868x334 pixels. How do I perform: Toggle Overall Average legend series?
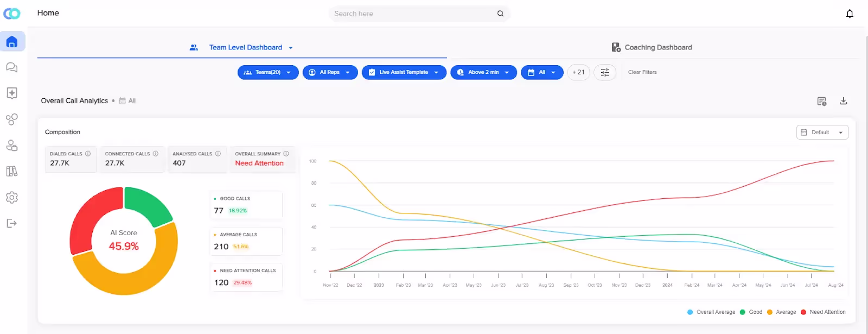[x=711, y=312]
